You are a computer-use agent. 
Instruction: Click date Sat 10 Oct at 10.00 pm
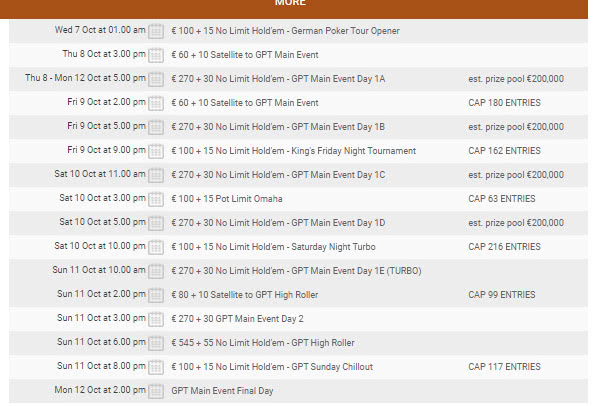click(x=100, y=246)
